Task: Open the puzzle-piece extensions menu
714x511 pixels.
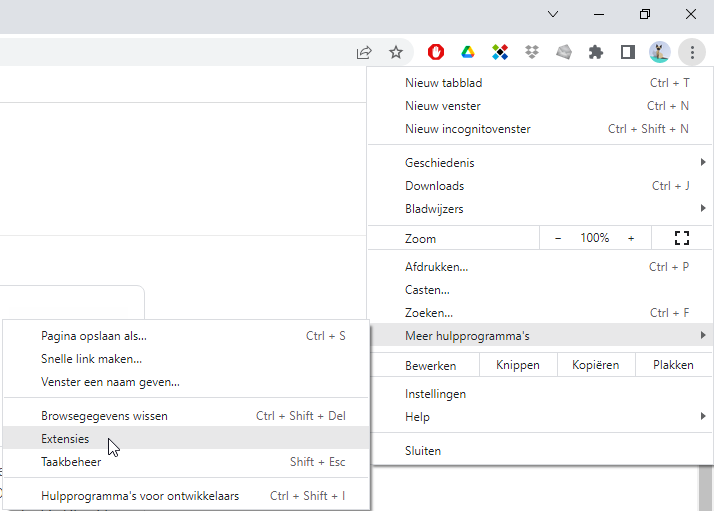Action: point(596,52)
